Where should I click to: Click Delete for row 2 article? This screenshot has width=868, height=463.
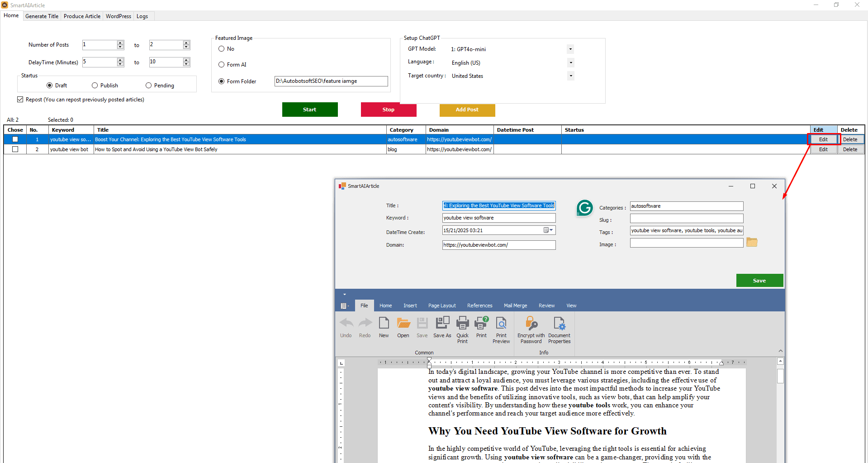[850, 149]
